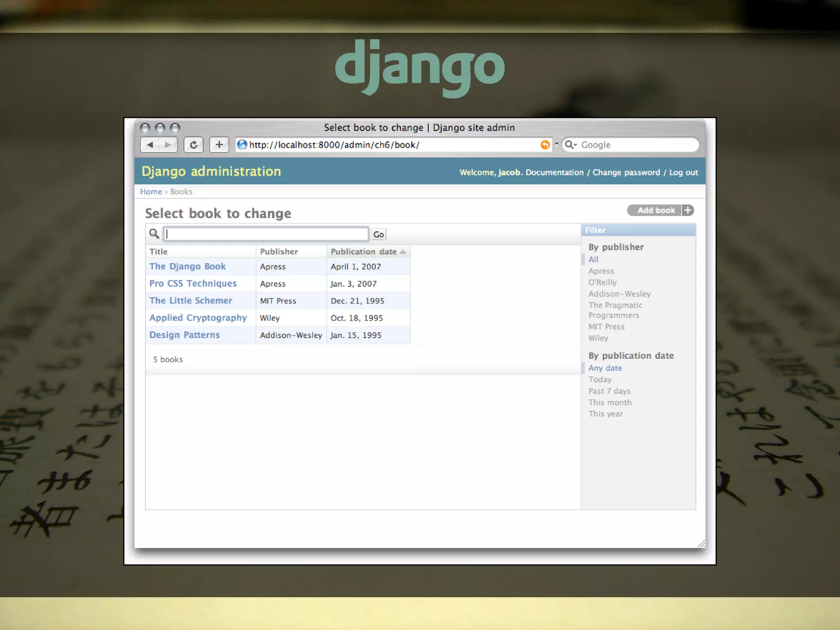This screenshot has height=630, width=840.
Task: Click the browser back arrow button
Action: coord(150,145)
